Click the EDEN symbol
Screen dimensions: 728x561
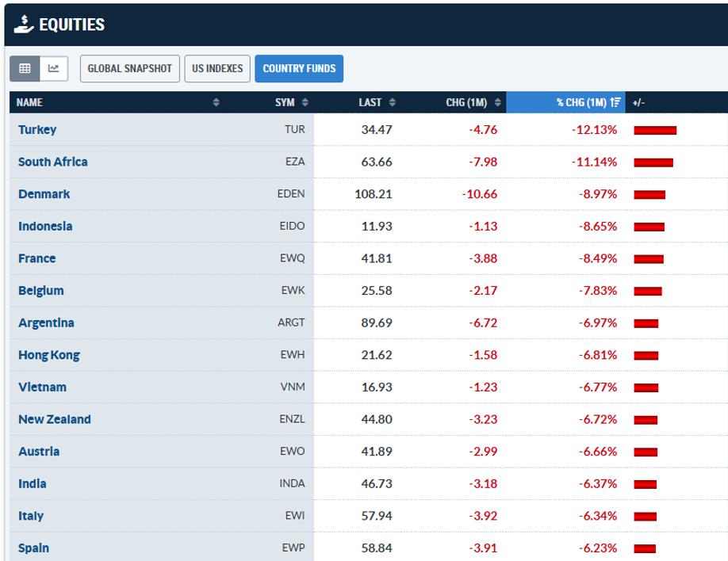(x=291, y=194)
